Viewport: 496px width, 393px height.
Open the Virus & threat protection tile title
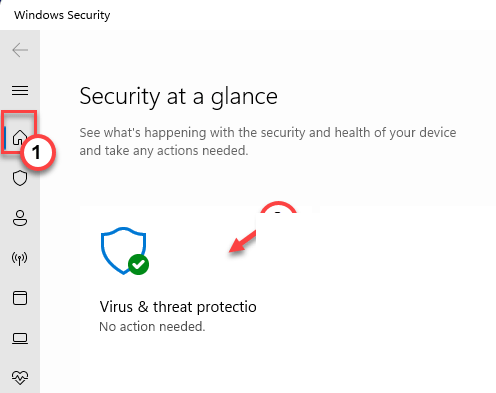click(178, 307)
